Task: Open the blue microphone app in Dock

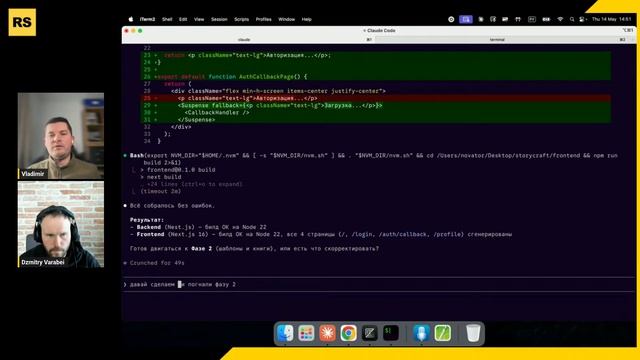Action: click(x=421, y=333)
